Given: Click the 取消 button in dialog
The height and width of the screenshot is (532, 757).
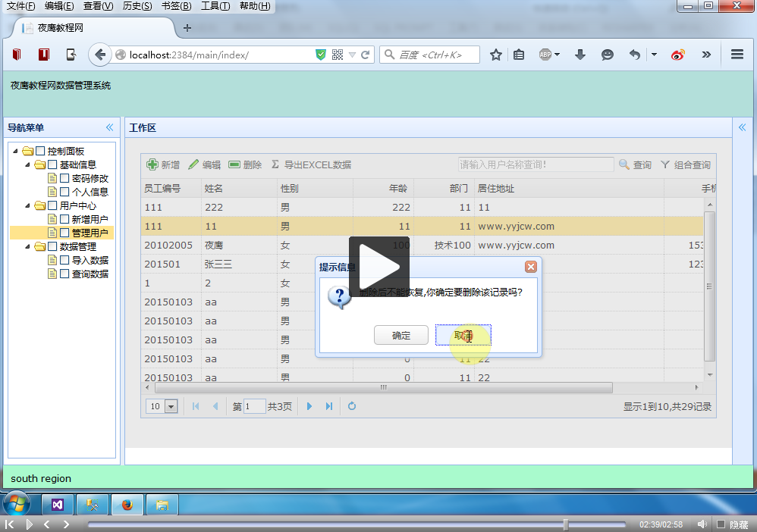Looking at the screenshot, I should pos(463,335).
